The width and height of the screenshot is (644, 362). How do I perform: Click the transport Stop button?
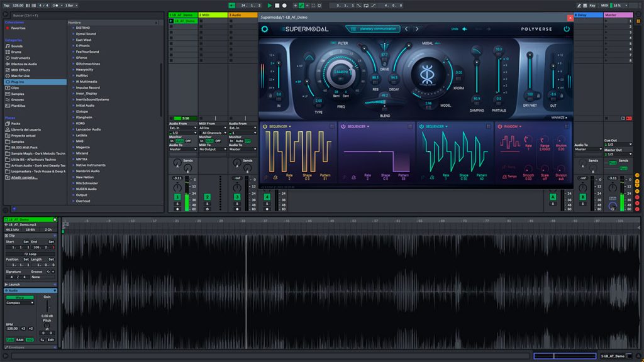pos(277,5)
